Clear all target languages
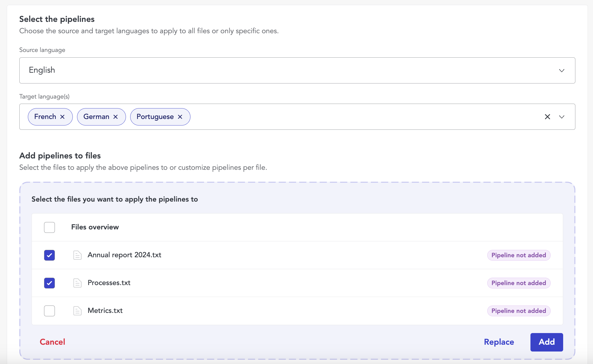This screenshot has height=364, width=593. point(547,117)
